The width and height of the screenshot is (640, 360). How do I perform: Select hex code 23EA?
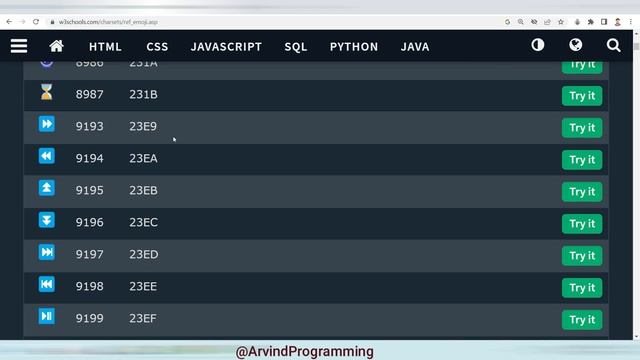[143, 158]
